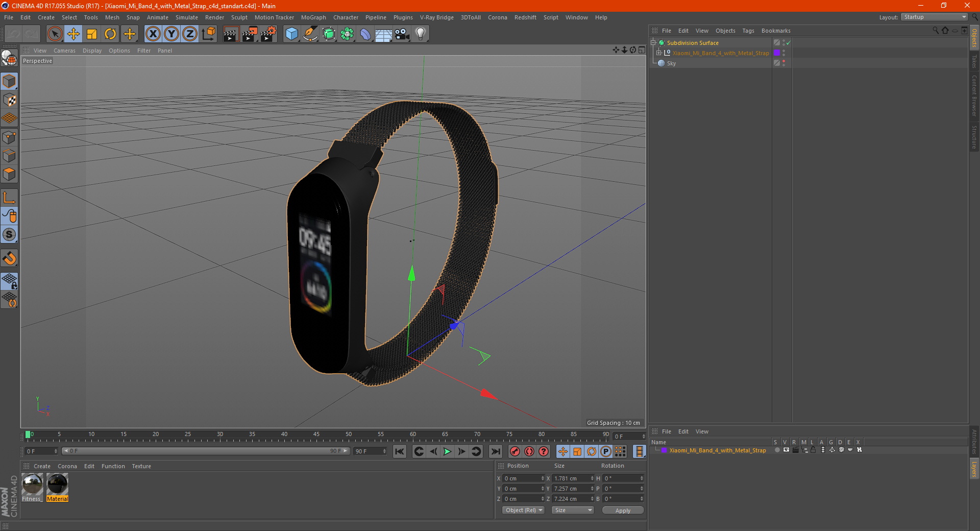Select the Fitness_ material thumbnail

click(32, 488)
